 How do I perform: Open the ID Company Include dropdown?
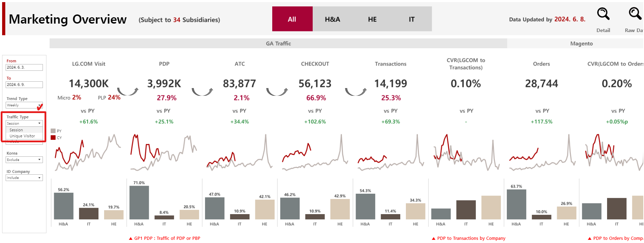(x=24, y=178)
